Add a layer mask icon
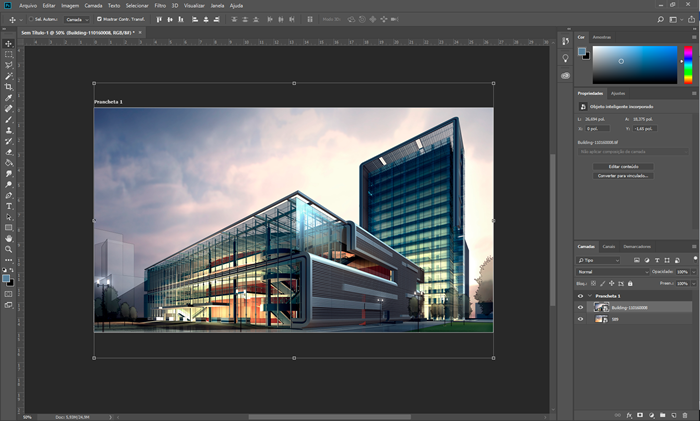Screen dimensions: 700x421 640,415
